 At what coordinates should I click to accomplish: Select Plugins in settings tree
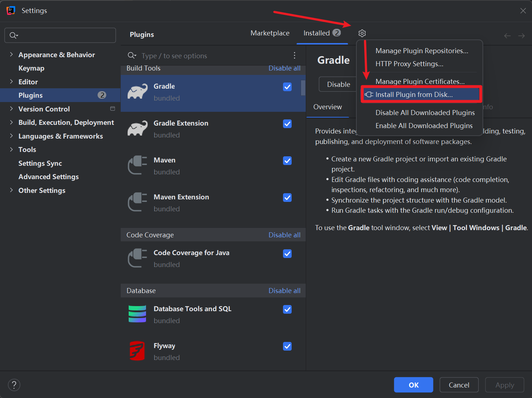pos(60,95)
